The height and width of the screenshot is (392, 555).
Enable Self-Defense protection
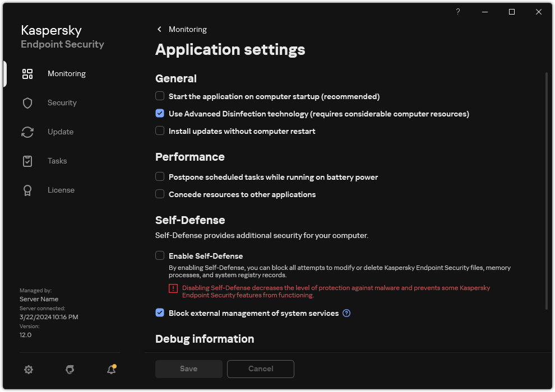pyautogui.click(x=160, y=255)
